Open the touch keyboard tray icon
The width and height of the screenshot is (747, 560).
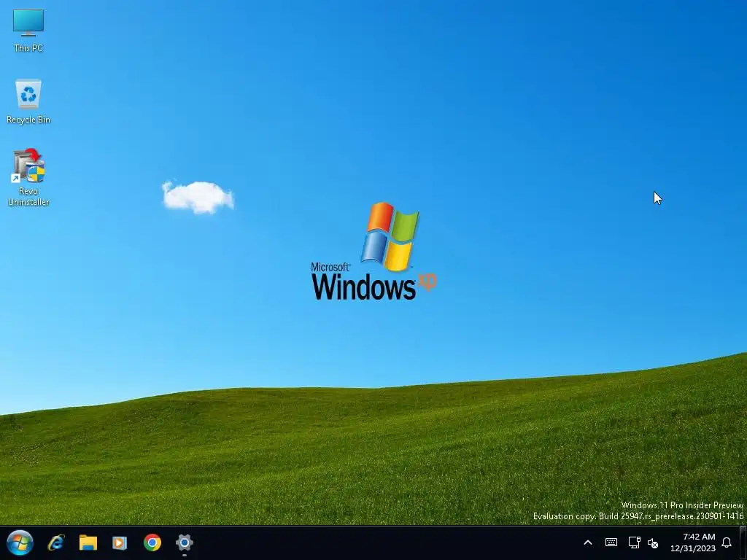click(x=611, y=542)
